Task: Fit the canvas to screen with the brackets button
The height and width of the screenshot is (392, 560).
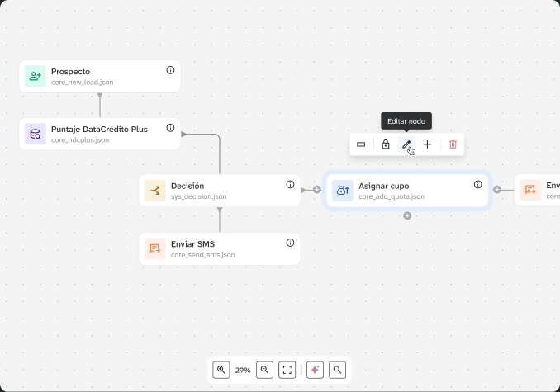Action: 287,370
